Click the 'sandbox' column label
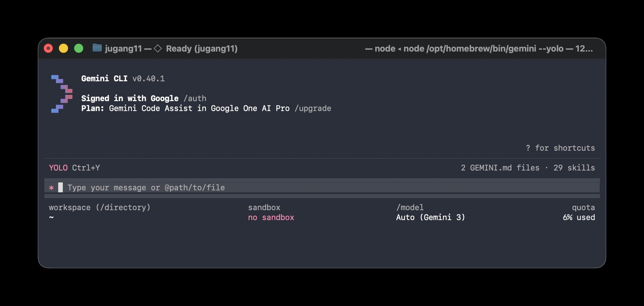Screen dimensions: 644x306 coord(264,208)
